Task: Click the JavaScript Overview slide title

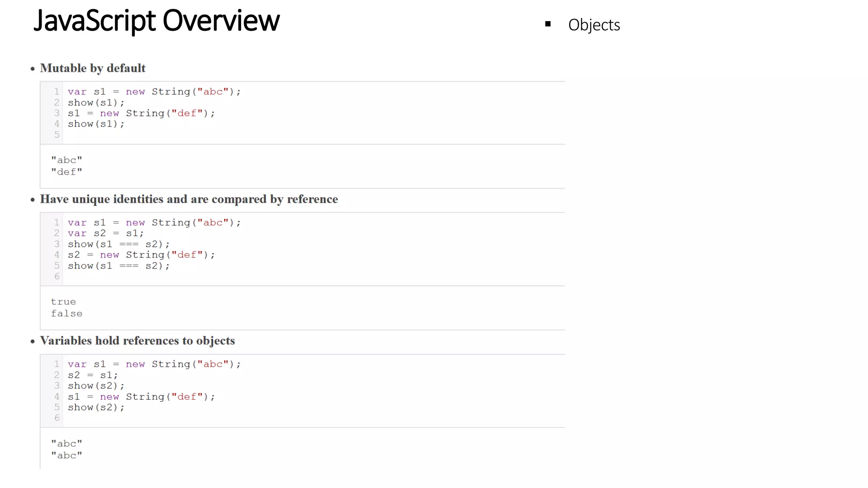Action: click(x=156, y=20)
